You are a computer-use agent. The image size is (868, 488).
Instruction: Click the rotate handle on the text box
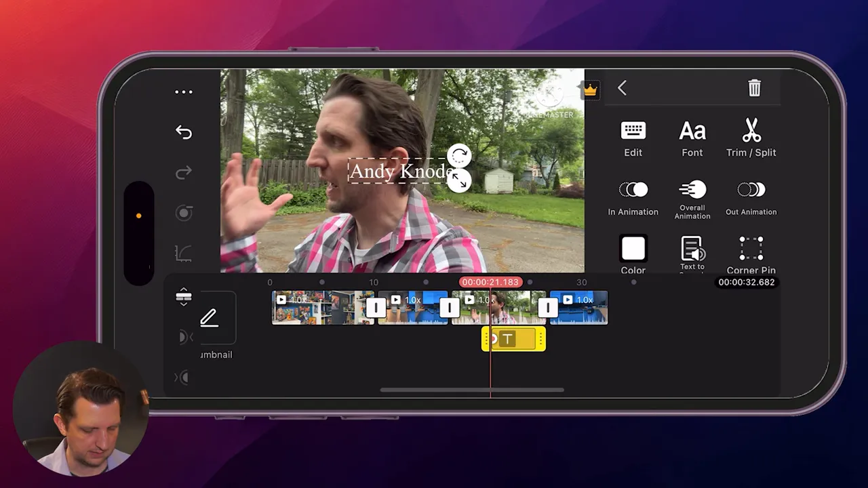click(459, 157)
